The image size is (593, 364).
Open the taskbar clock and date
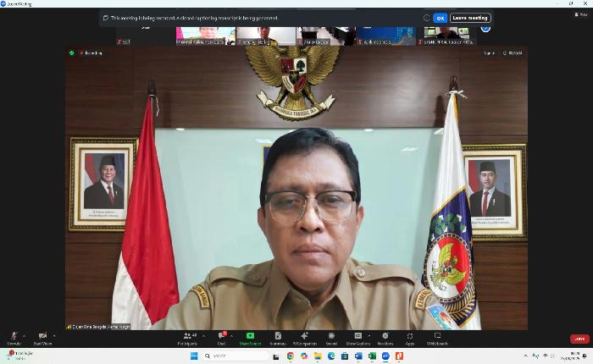coord(571,356)
